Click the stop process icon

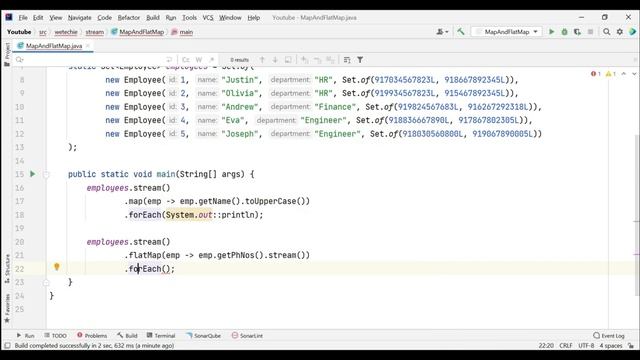[590, 31]
